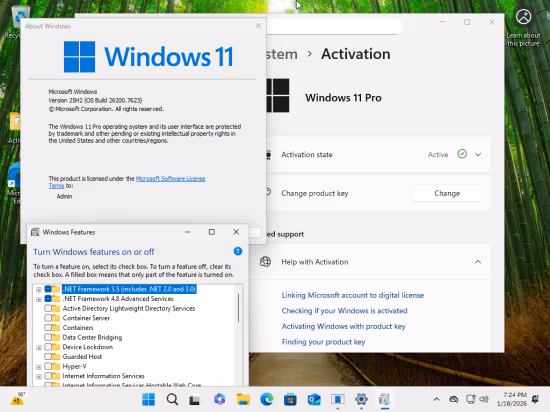Maximize the Windows Features window
The width and height of the screenshot is (550, 412).
(212, 232)
